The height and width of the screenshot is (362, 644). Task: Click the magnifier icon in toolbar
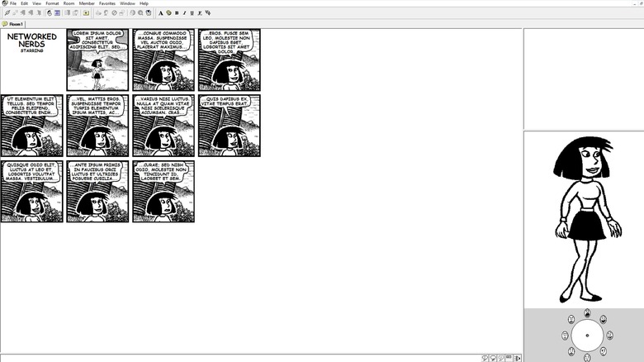coord(140,13)
